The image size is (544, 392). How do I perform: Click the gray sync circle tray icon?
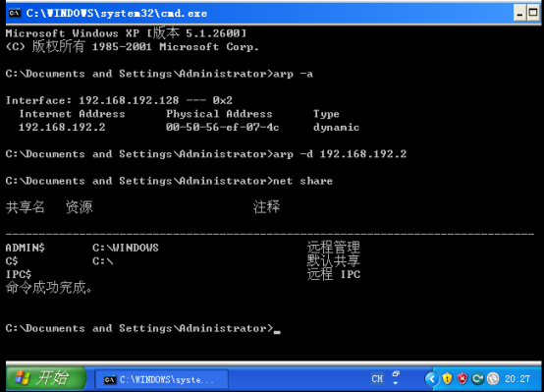coord(493,379)
